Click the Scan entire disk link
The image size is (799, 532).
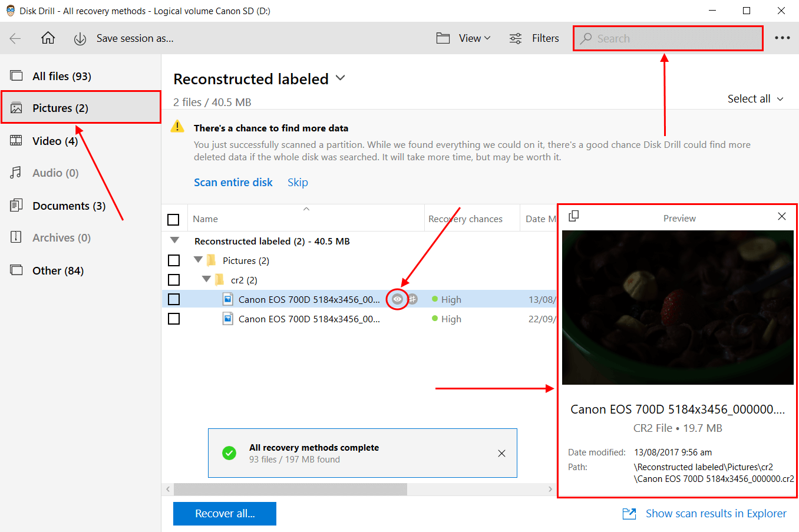233,182
